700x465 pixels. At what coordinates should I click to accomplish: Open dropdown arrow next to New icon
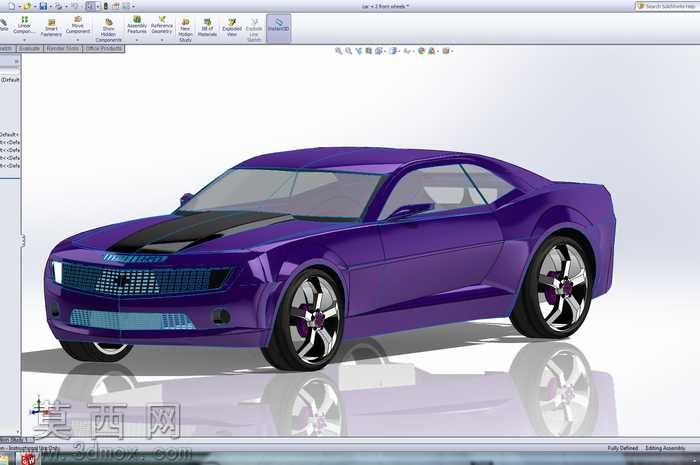[19, 7]
